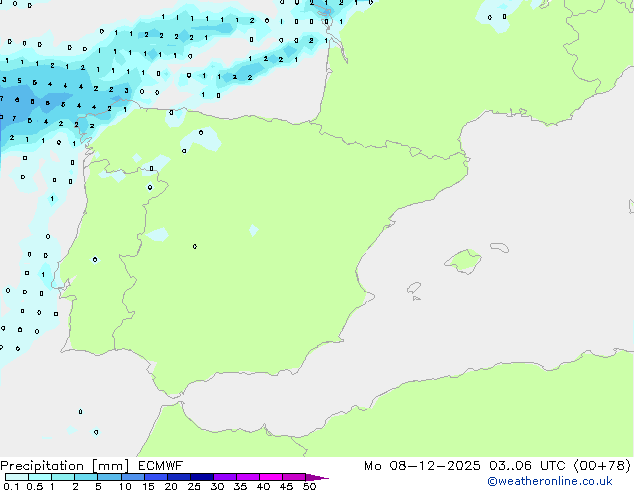Click the "15" legend scale label
This screenshot has width=634, height=490.
pyautogui.click(x=148, y=486)
